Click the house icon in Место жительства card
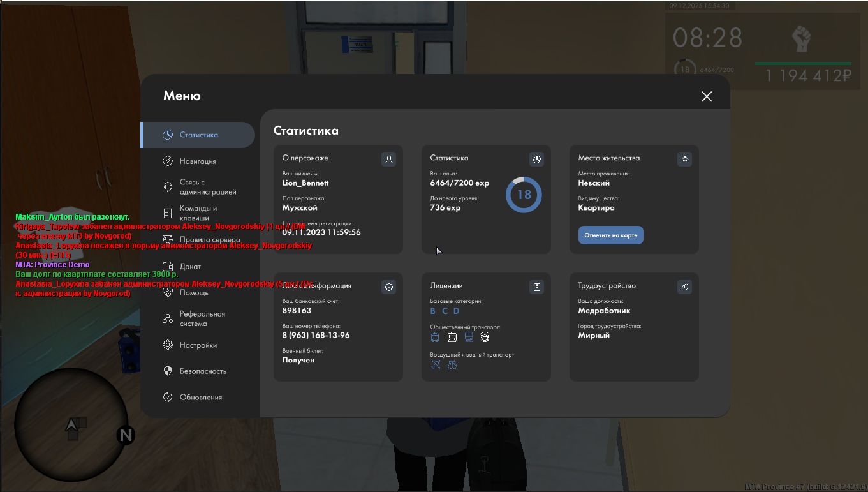 pos(684,159)
